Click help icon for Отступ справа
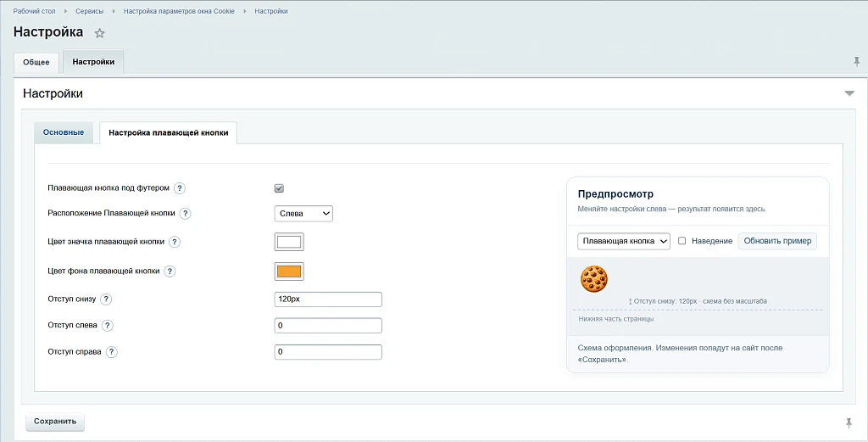The width and height of the screenshot is (868, 442). [x=111, y=352]
